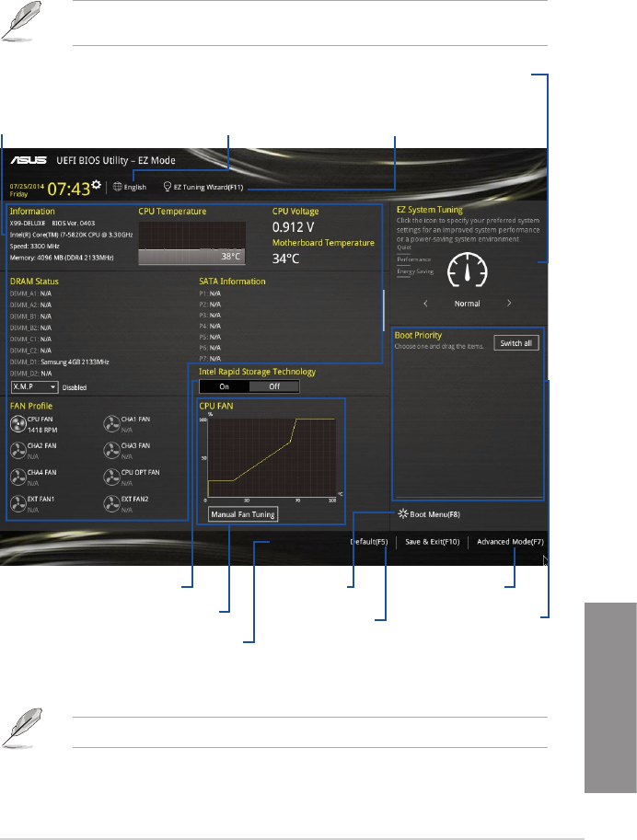This screenshot has height=840, width=637.
Task: Click the SATA P7: N/A entry
Action: pyautogui.click(x=210, y=359)
